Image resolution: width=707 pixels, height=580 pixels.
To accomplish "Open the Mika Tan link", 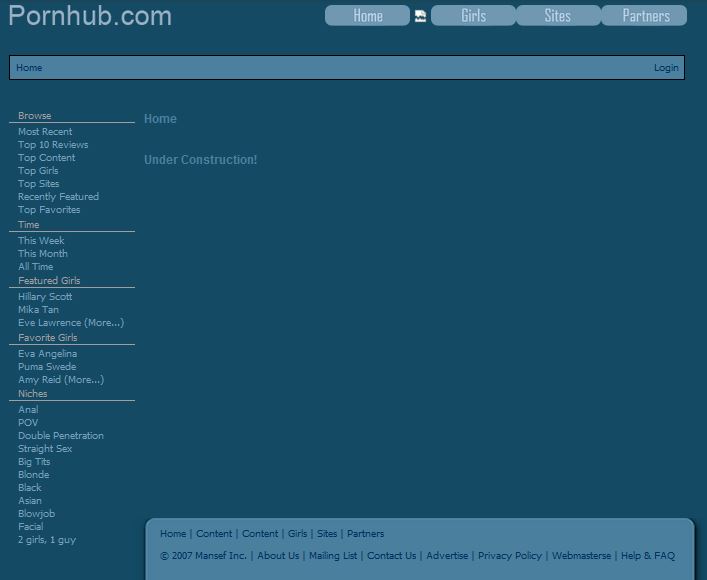I will coord(38,310).
